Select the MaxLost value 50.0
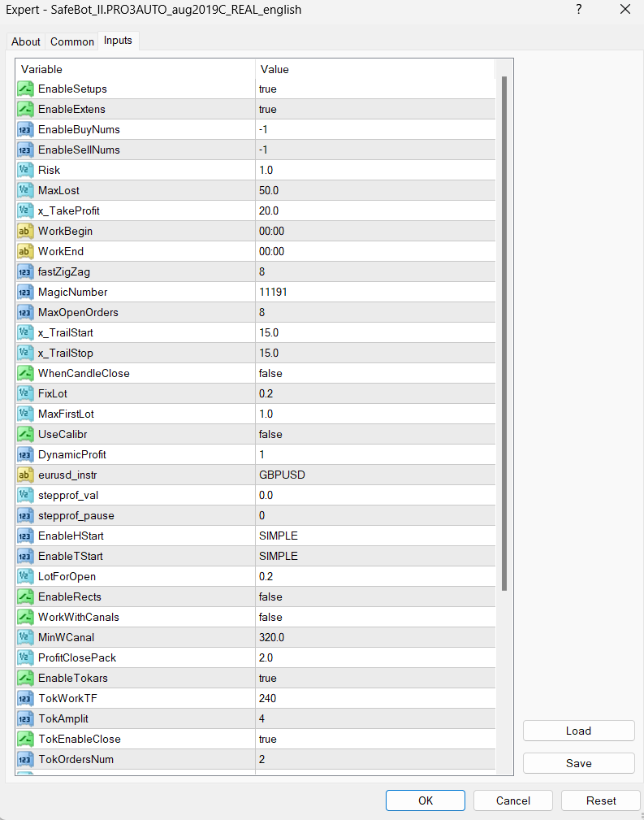 point(269,190)
